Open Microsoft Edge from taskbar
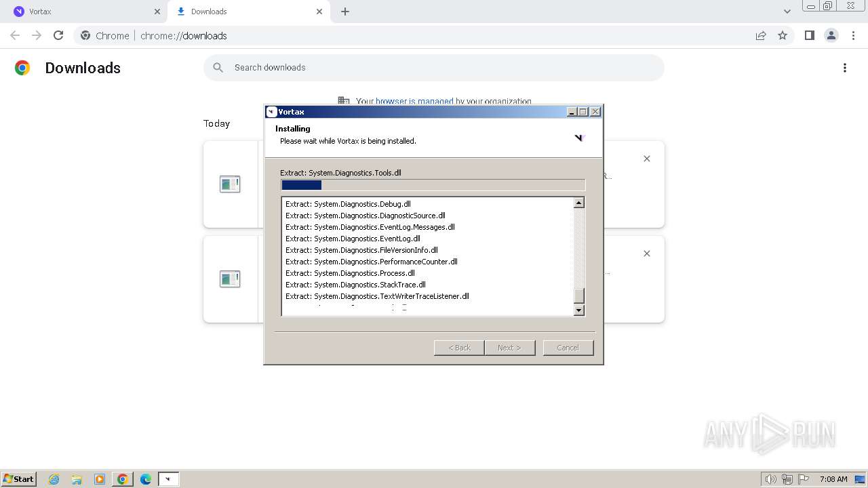 tap(146, 479)
